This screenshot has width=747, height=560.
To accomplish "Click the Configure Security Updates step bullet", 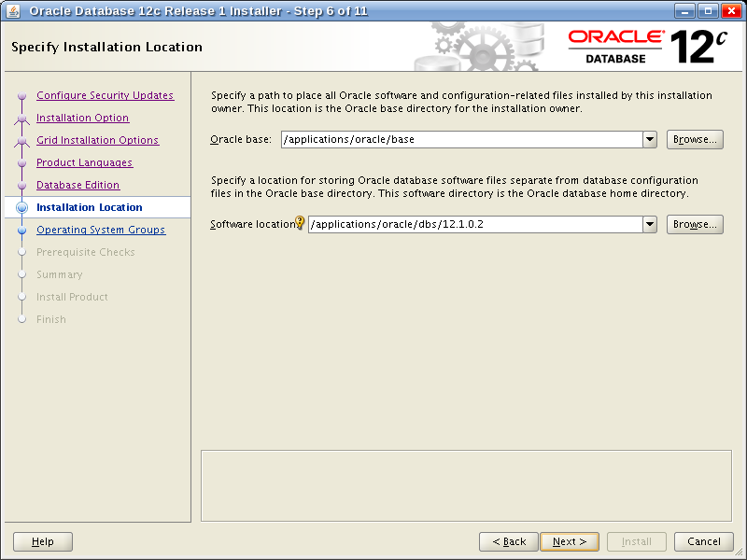I will click(x=22, y=96).
